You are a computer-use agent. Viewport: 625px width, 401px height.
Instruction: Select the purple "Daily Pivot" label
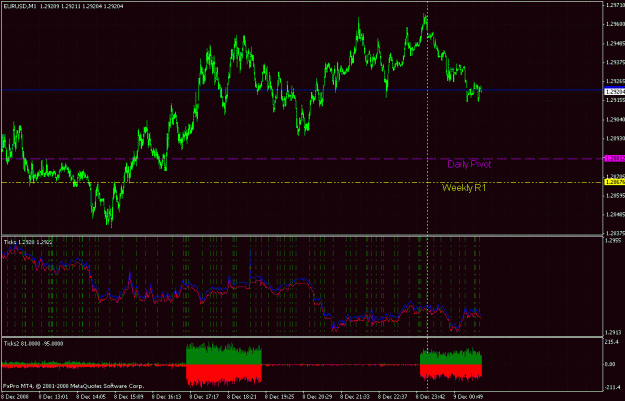(x=469, y=164)
